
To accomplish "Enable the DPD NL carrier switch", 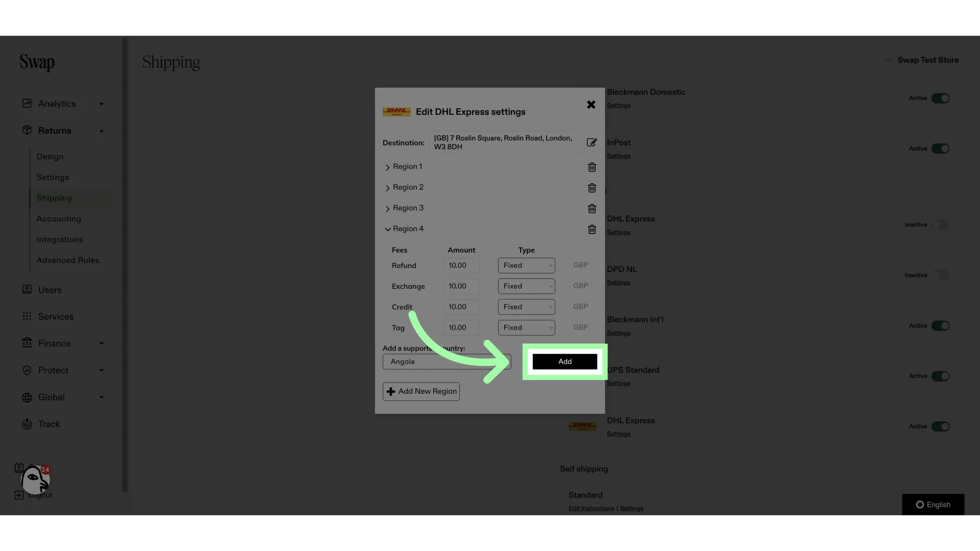I will [x=940, y=275].
